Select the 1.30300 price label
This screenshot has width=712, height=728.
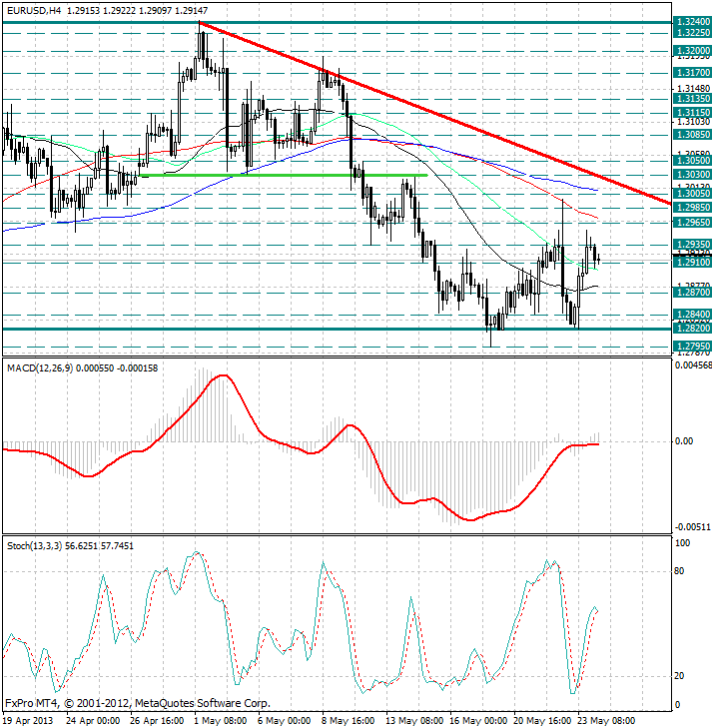coord(692,175)
